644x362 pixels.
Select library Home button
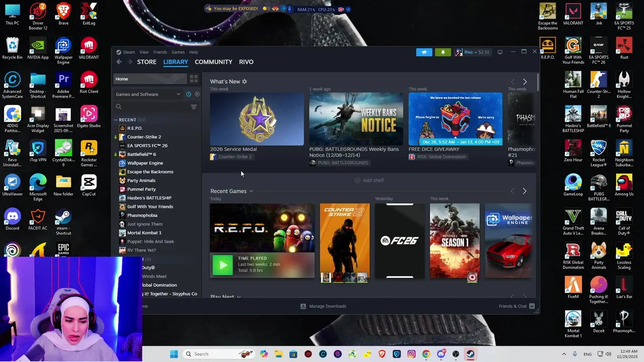[149, 79]
